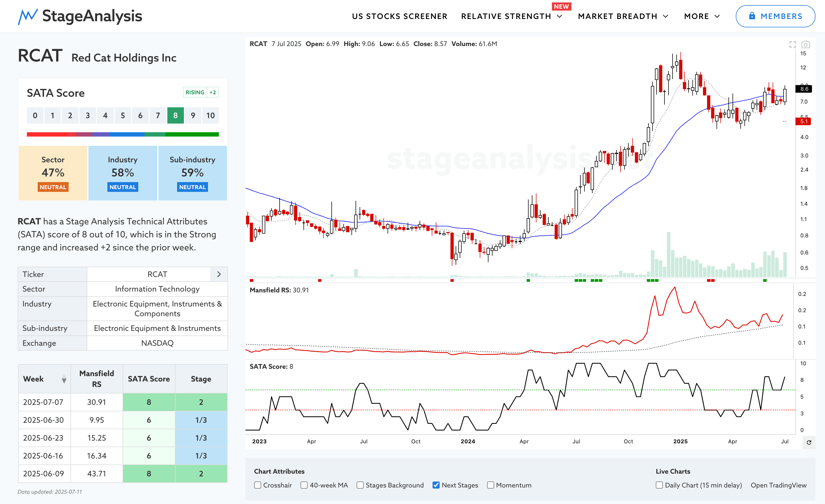The width and height of the screenshot is (825, 504).
Task: Click the Week column header
Action: coord(44,379)
